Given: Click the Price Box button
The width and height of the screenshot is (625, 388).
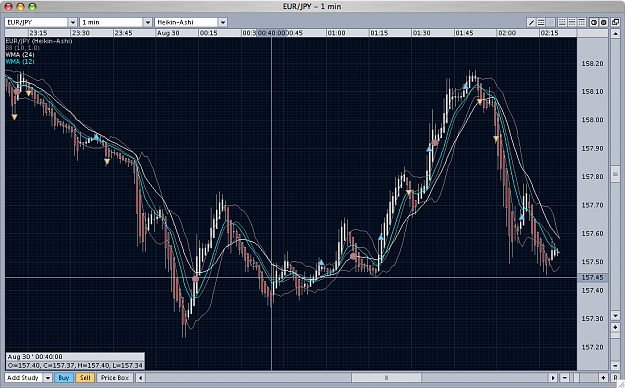Looking at the screenshot, I should [114, 377].
